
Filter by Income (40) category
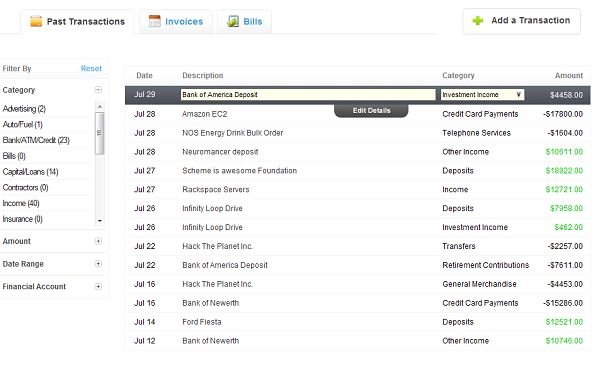pyautogui.click(x=21, y=204)
